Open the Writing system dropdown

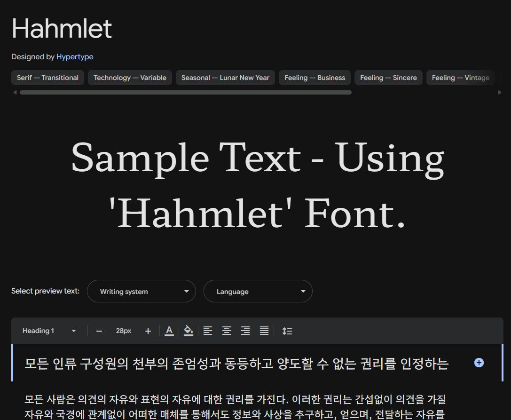(142, 291)
